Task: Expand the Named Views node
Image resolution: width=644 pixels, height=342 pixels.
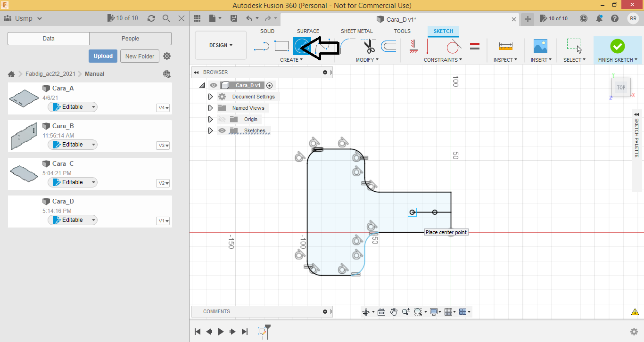Action: [211, 108]
